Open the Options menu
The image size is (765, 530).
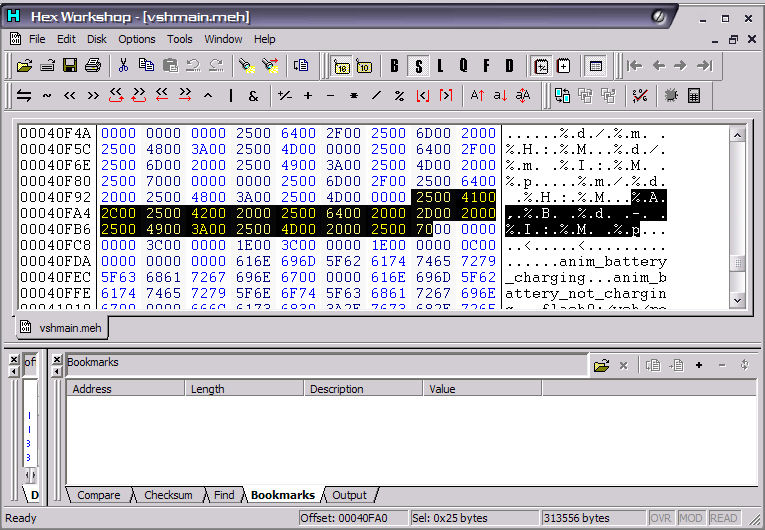(137, 39)
